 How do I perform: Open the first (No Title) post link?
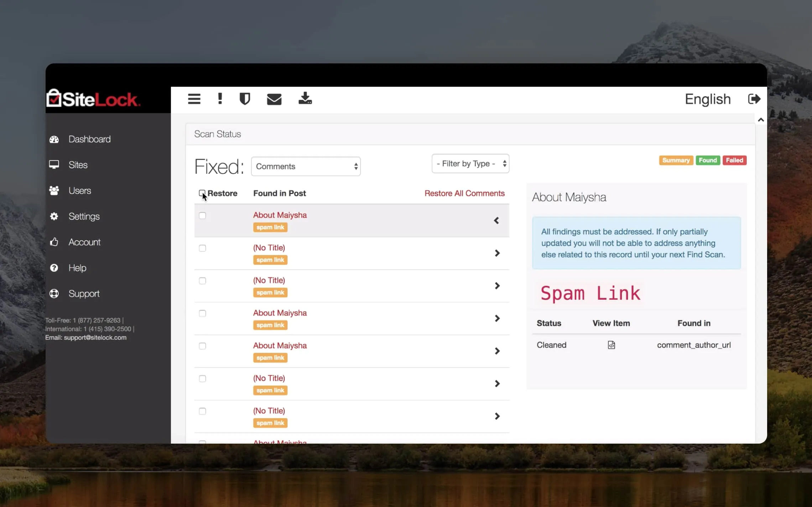point(269,248)
